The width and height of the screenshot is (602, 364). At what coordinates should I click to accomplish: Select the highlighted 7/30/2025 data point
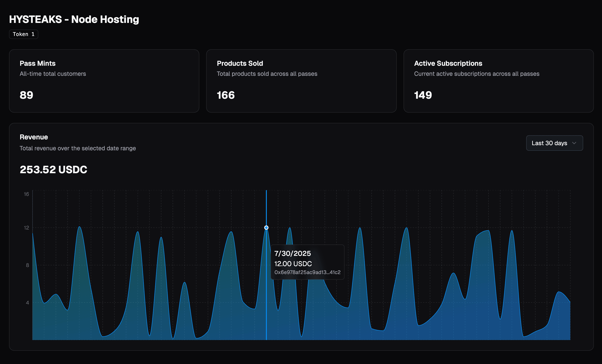266,227
